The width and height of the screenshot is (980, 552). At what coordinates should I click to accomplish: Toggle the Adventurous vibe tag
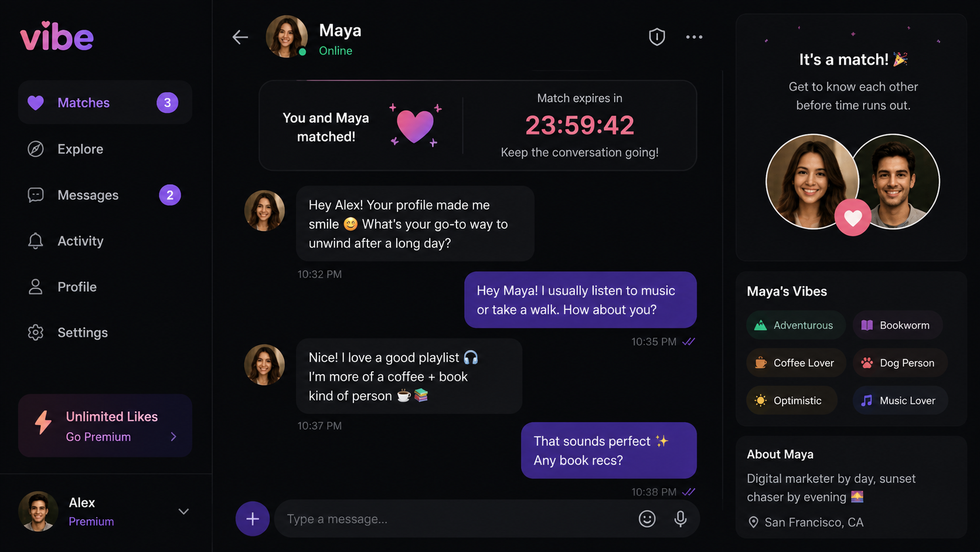(x=795, y=325)
